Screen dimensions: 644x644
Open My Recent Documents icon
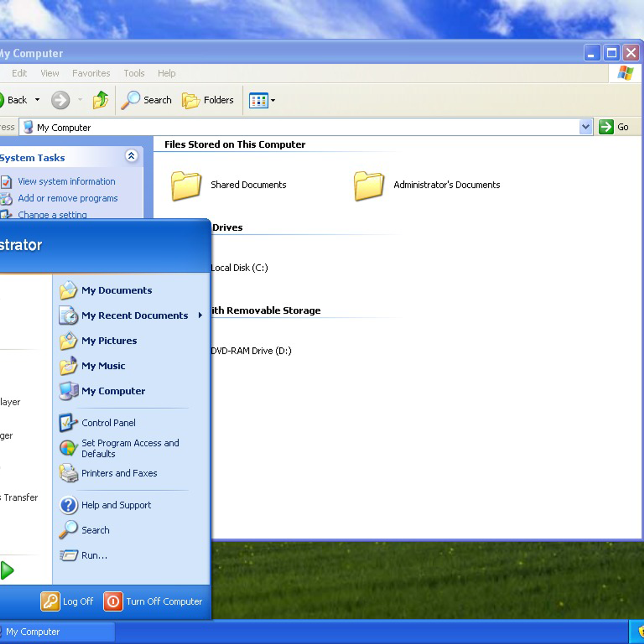[68, 316]
